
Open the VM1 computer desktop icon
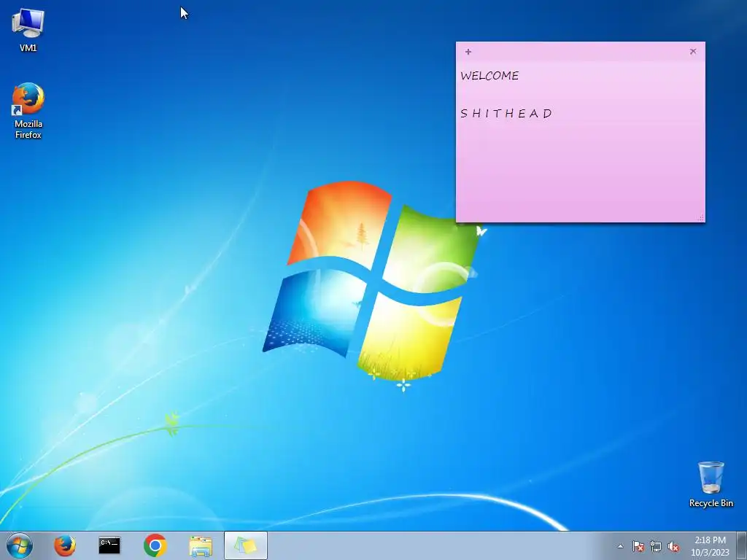point(28,29)
